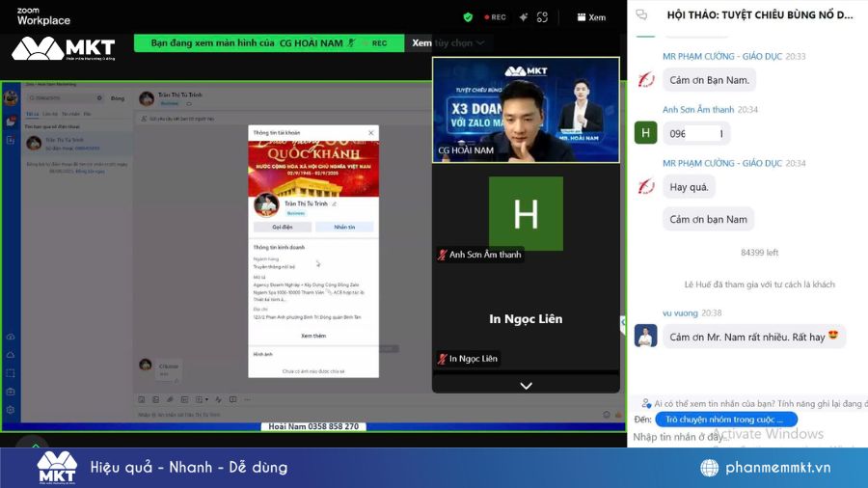The width and height of the screenshot is (868, 488).
Task: Click the who-can-see-messages people icon
Action: click(646, 403)
